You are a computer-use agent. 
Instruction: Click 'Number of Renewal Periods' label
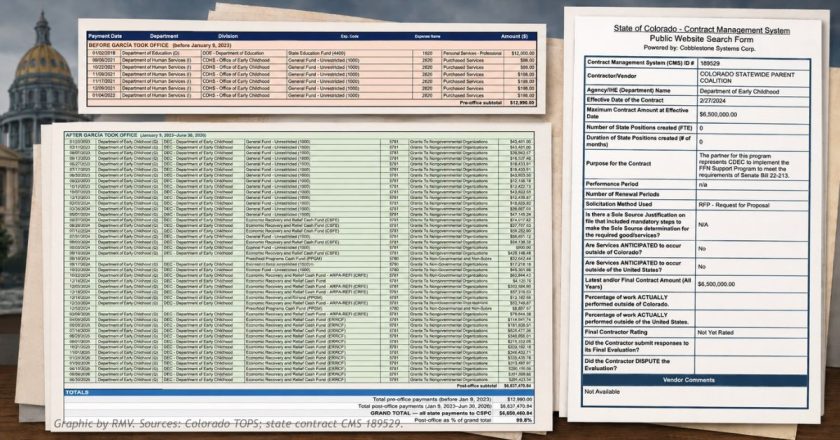[622, 194]
